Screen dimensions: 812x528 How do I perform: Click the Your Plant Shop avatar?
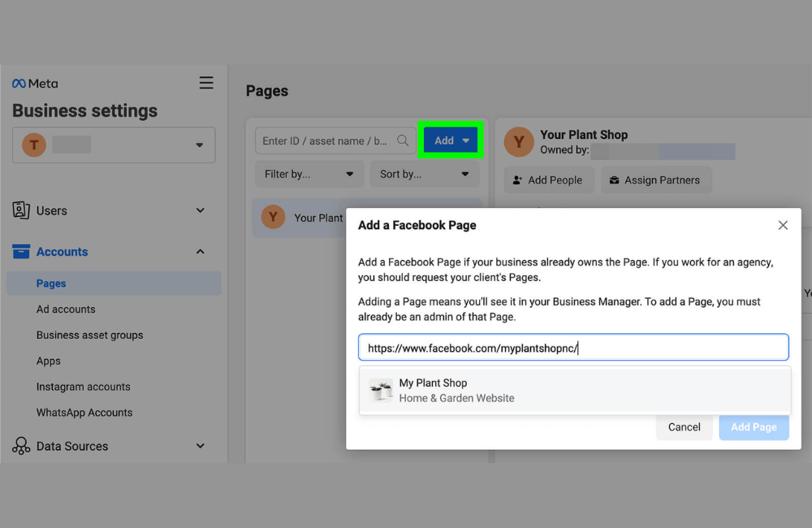point(518,141)
